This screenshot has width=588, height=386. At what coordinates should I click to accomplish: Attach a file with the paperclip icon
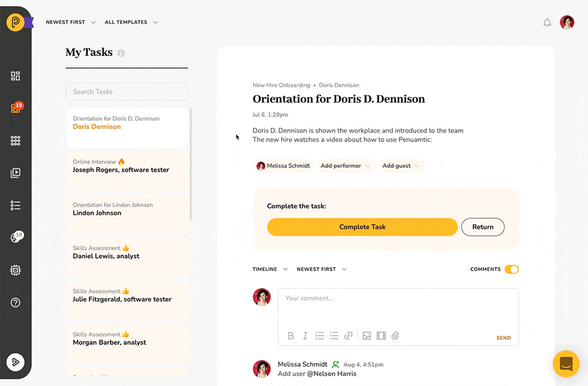pos(395,336)
